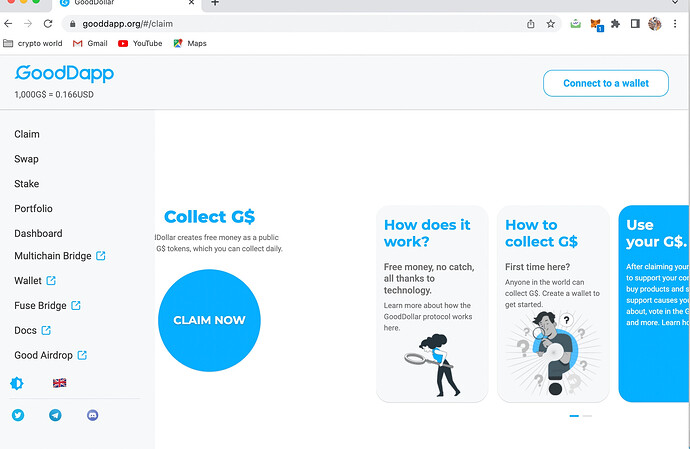This screenshot has height=449, width=690.
Task: Open a new browser tab
Action: [x=215, y=3]
